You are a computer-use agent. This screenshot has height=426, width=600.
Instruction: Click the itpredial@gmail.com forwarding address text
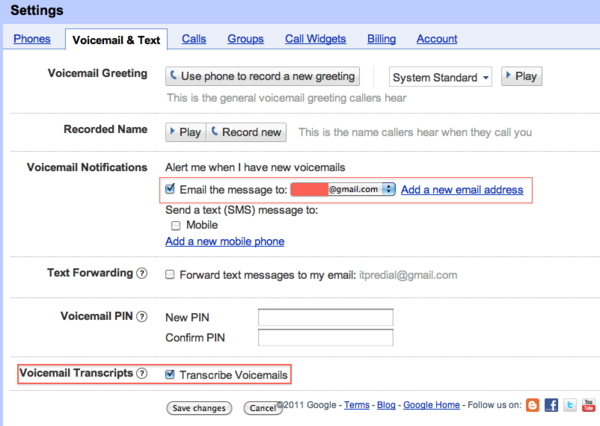point(408,275)
